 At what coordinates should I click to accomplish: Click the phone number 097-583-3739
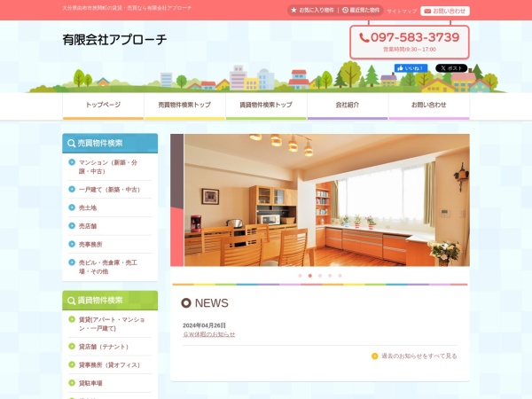410,37
